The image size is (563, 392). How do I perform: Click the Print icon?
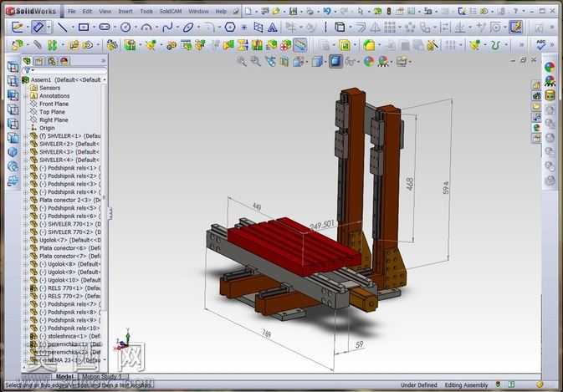coord(310,12)
